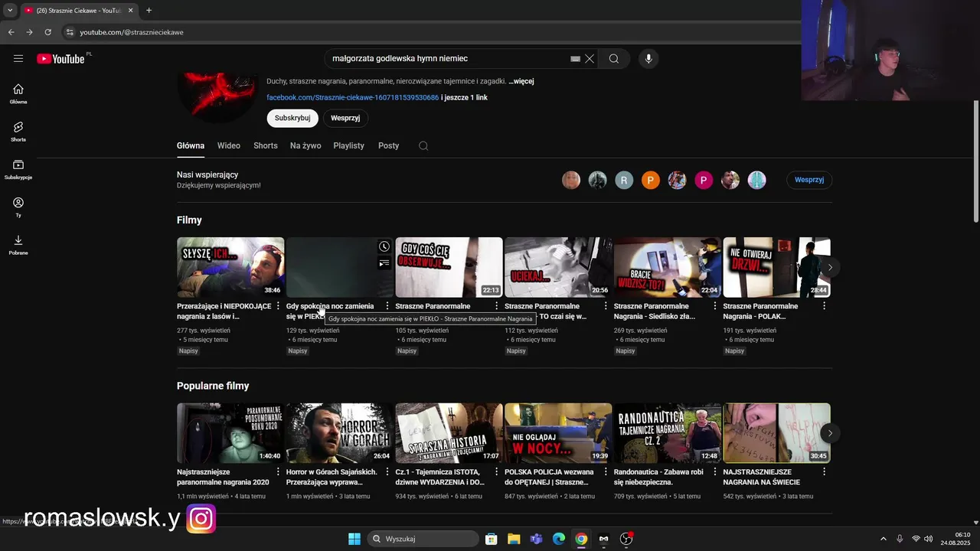Screen dimensions: 980x551
Task: Open Microsoft Edge from the taskbar
Action: coord(559,539)
